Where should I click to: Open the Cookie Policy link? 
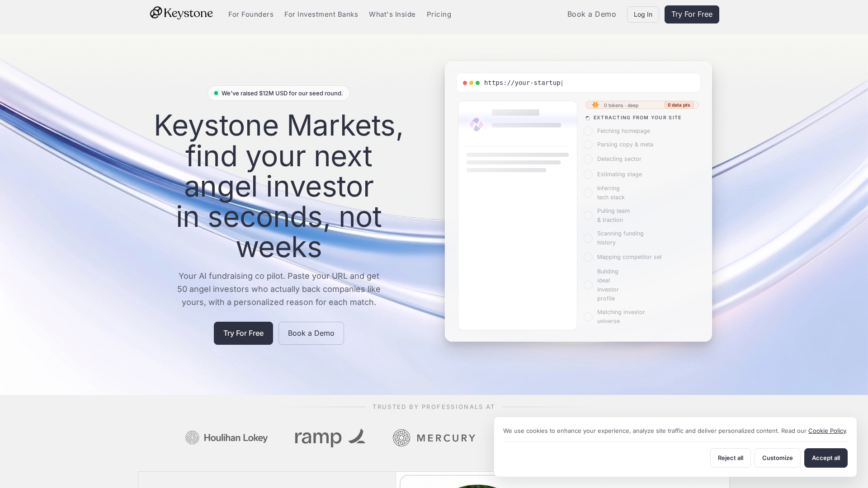[x=827, y=431]
